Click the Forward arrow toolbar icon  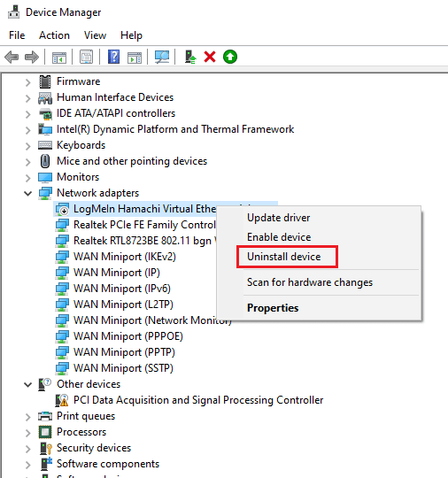(x=32, y=57)
